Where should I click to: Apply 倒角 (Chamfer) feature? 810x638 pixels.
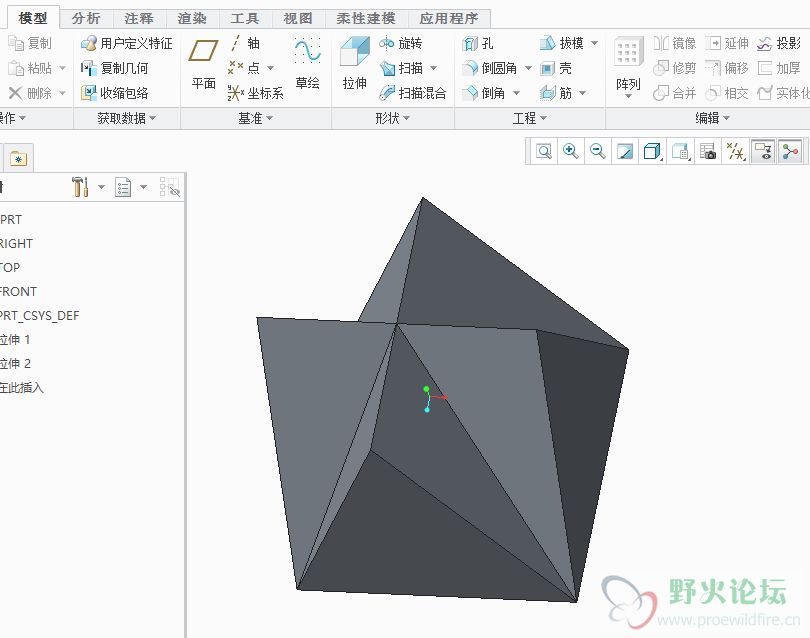(484, 93)
